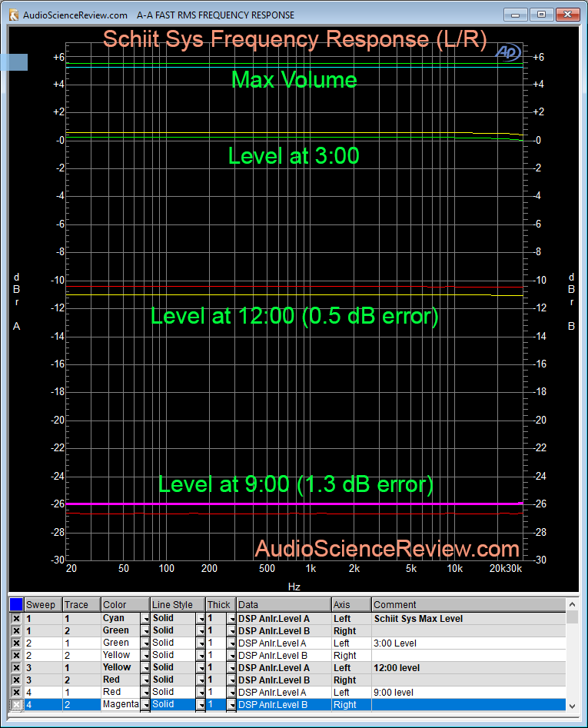Click the Axis column header

coord(352,604)
